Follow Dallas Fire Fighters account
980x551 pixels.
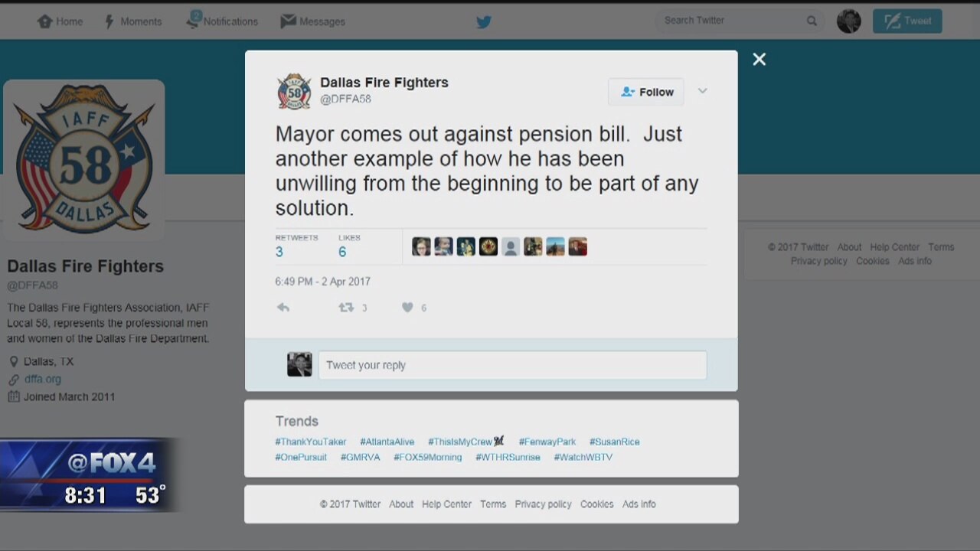(646, 92)
